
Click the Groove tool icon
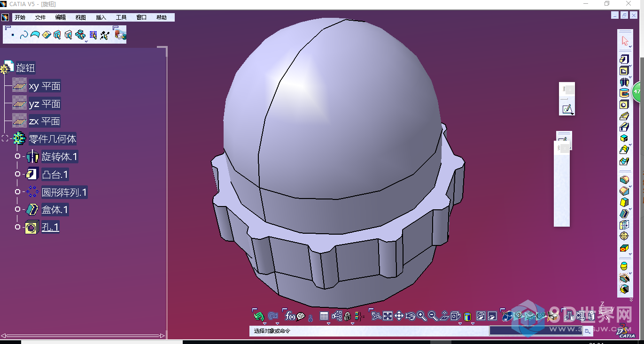click(x=624, y=93)
